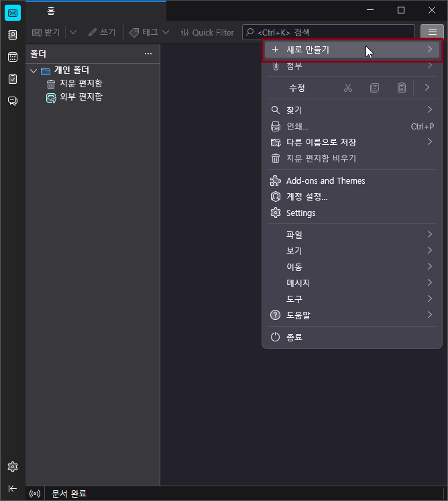Image resolution: width=448 pixels, height=501 pixels.
Task: Expand the 메시지 message submenu
Action: [x=352, y=283]
